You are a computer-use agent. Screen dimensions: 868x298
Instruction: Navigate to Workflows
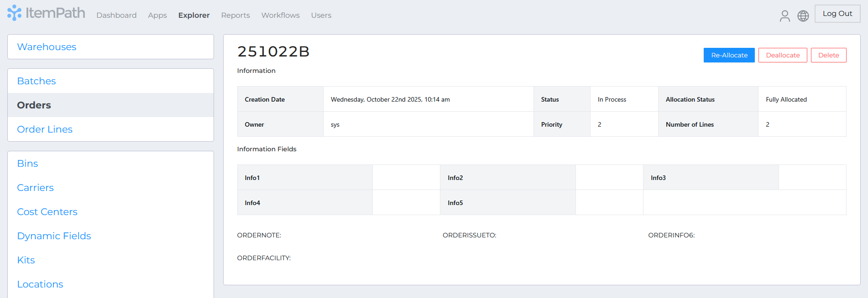coord(280,15)
